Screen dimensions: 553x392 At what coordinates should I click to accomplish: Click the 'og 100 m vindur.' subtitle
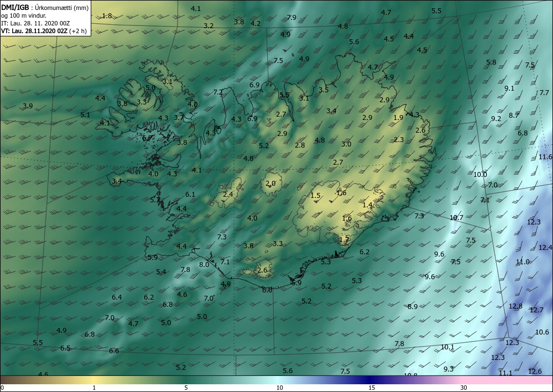[24, 15]
